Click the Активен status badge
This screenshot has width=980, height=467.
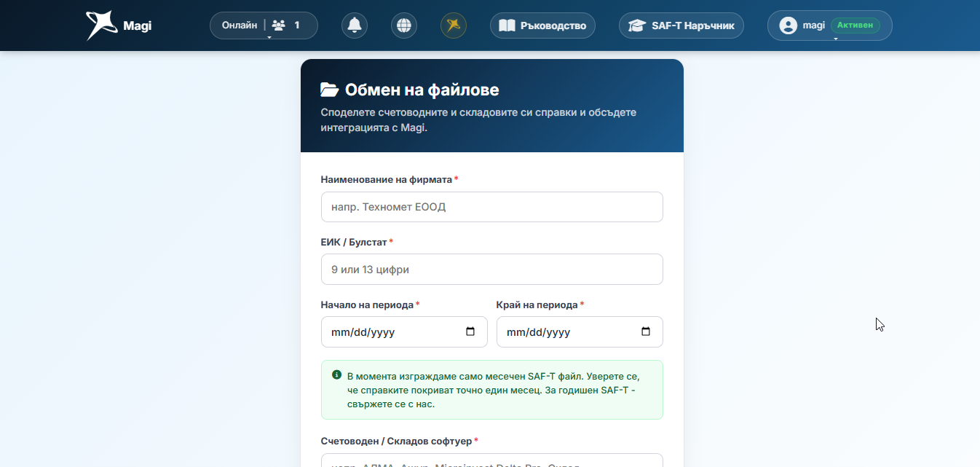tap(855, 25)
